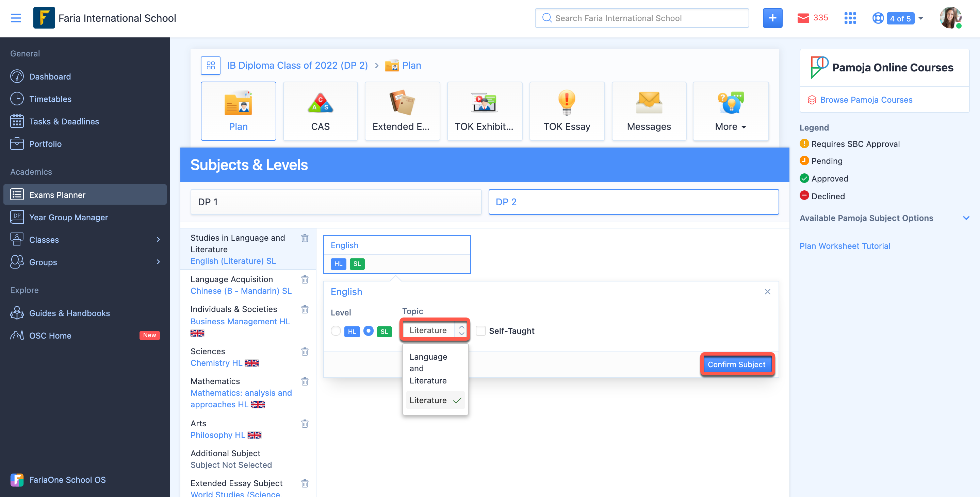Screen dimensions: 980x497
Task: Open the TOK Essay tab
Action: pos(567,111)
